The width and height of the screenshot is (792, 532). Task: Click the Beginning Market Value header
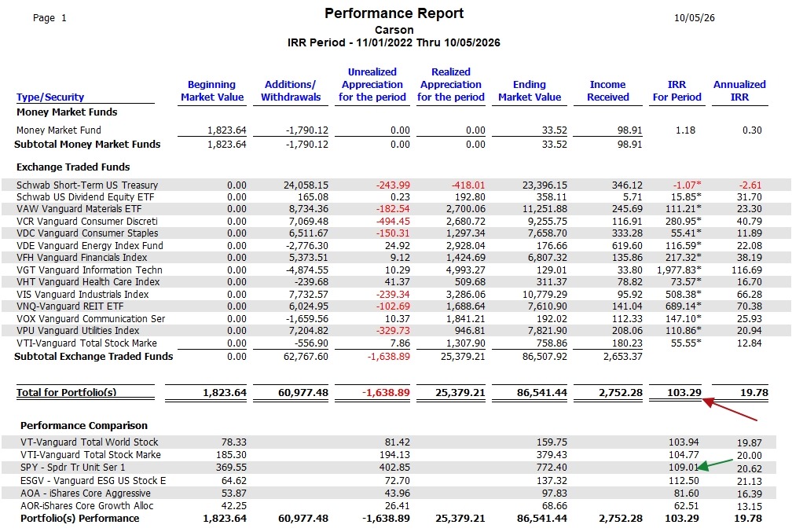(x=211, y=91)
